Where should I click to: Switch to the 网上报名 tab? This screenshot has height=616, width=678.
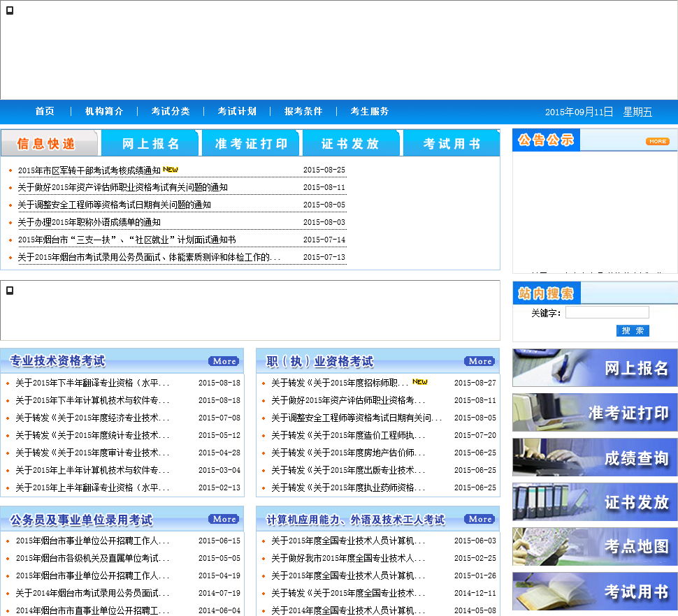coord(150,143)
